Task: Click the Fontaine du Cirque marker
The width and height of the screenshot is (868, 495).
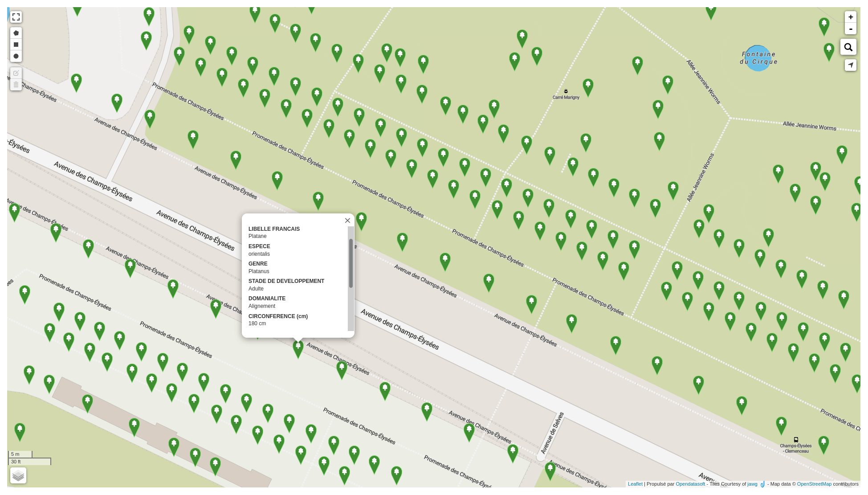Action: [758, 58]
